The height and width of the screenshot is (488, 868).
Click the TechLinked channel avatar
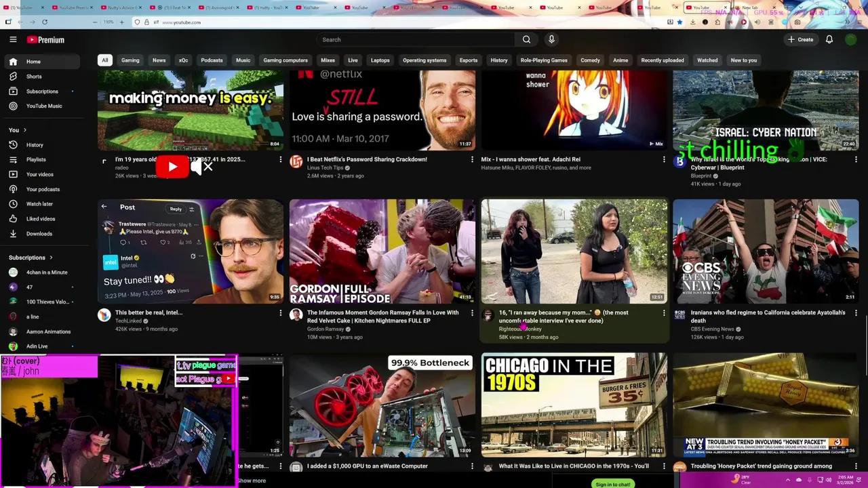coord(104,315)
